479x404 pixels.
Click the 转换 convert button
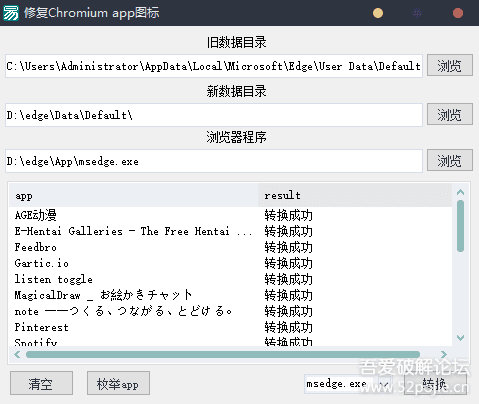(x=435, y=384)
